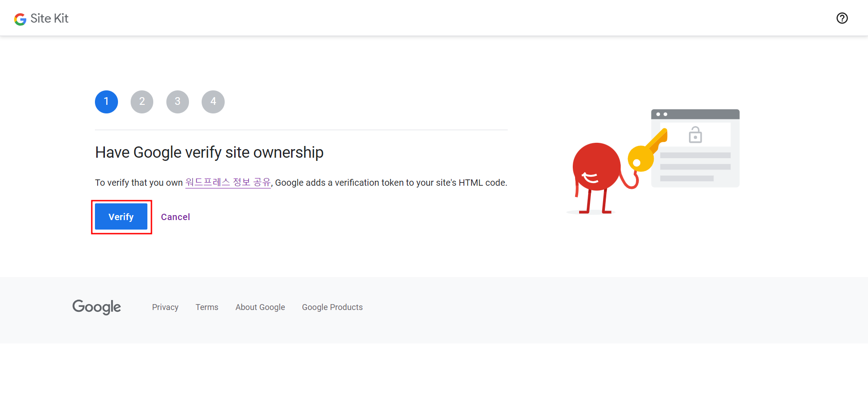Click the blue Verify button
Image resolution: width=868 pixels, height=404 pixels.
click(x=121, y=217)
